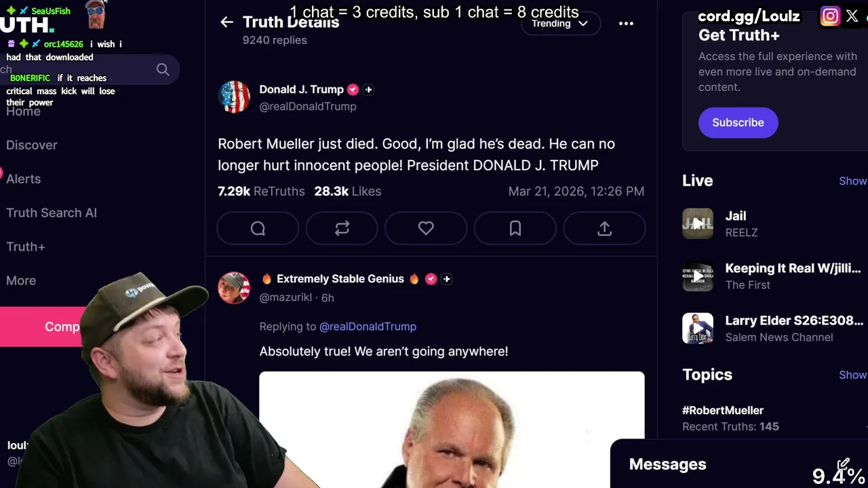
Task: Open the three-dot options menu
Action: pos(626,23)
